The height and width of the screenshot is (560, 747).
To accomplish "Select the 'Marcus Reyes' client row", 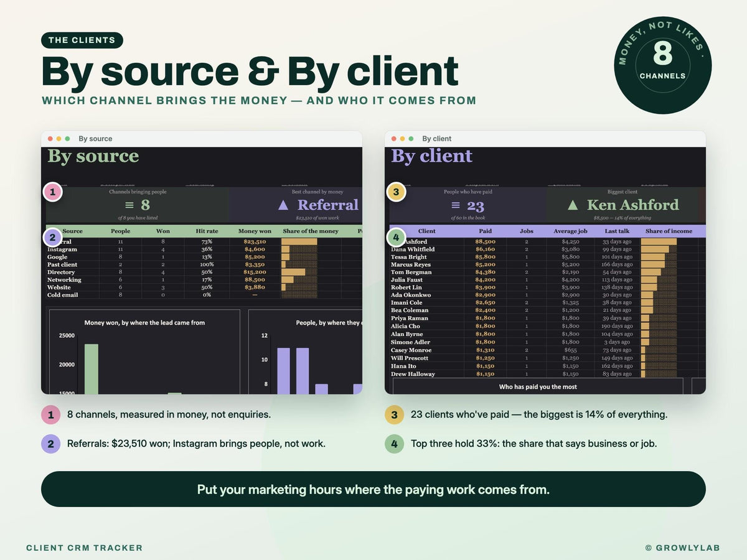I will click(410, 264).
